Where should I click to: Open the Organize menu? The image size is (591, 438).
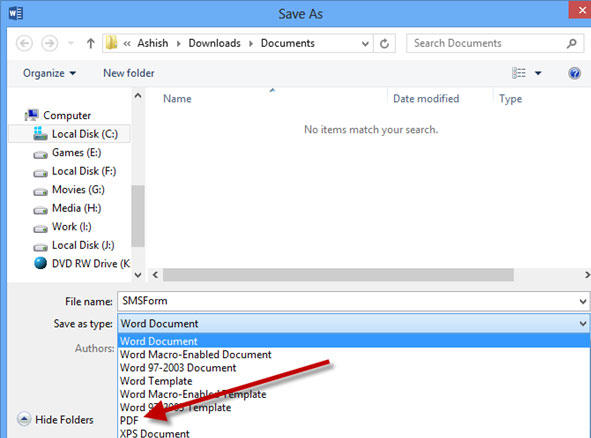tap(49, 73)
